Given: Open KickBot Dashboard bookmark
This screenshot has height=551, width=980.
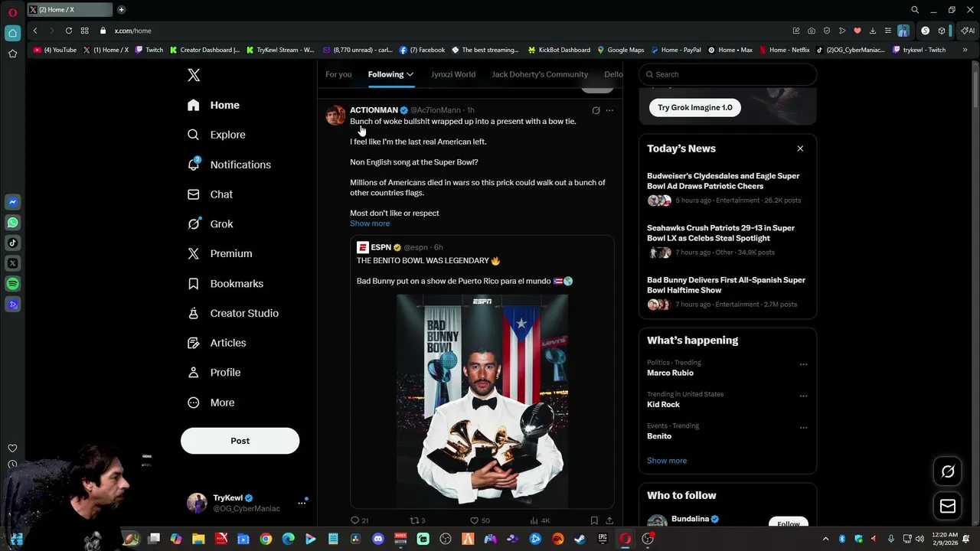Looking at the screenshot, I should tap(559, 50).
